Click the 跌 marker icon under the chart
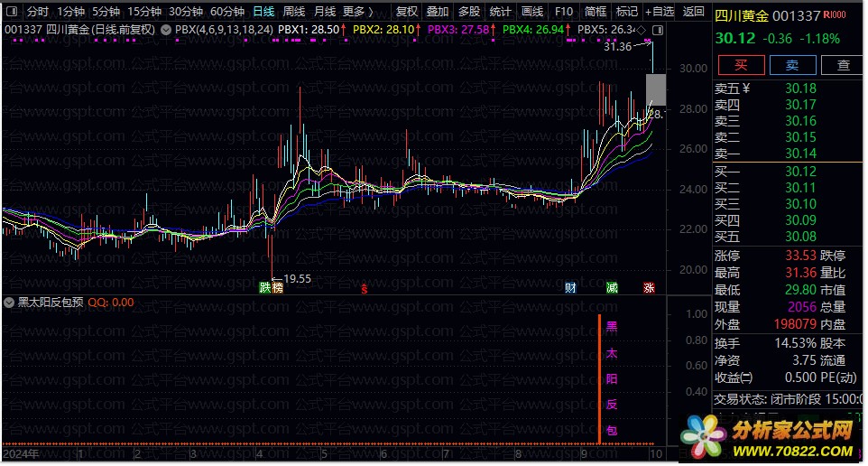The height and width of the screenshot is (466, 868). (265, 288)
